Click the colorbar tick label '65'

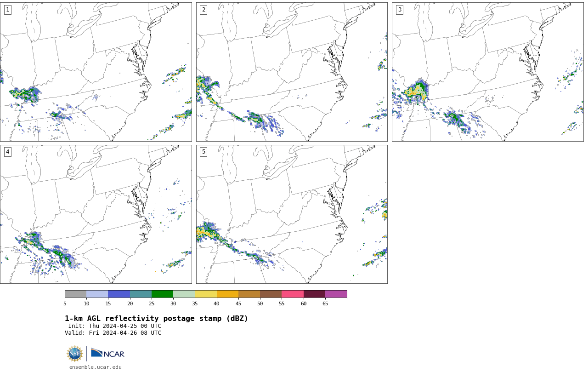point(325,304)
